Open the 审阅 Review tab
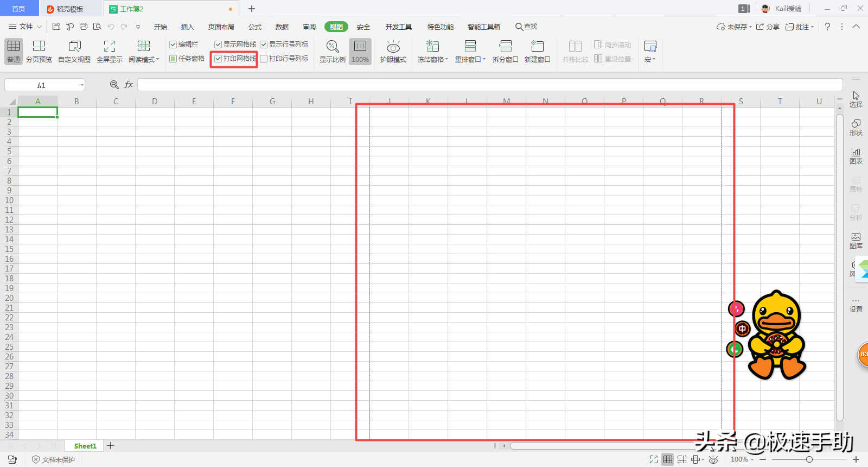Viewport: 868px width, 467px height. tap(309, 27)
